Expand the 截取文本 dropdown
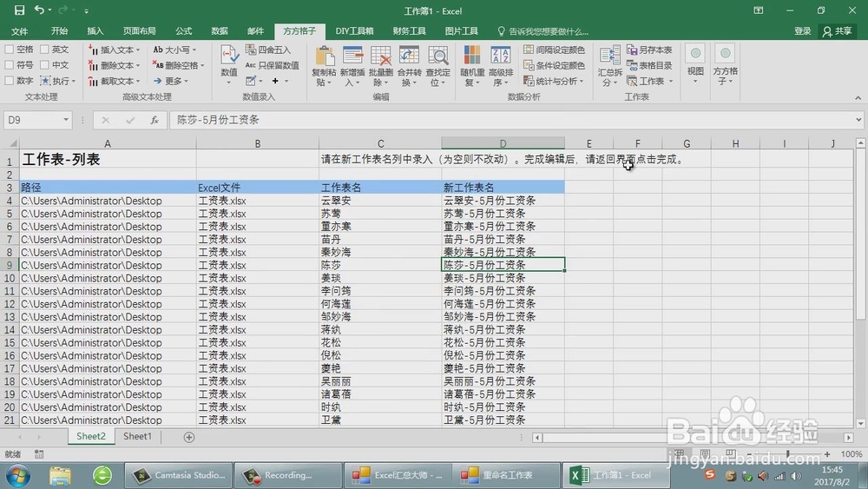The height and width of the screenshot is (489, 868). [x=138, y=81]
